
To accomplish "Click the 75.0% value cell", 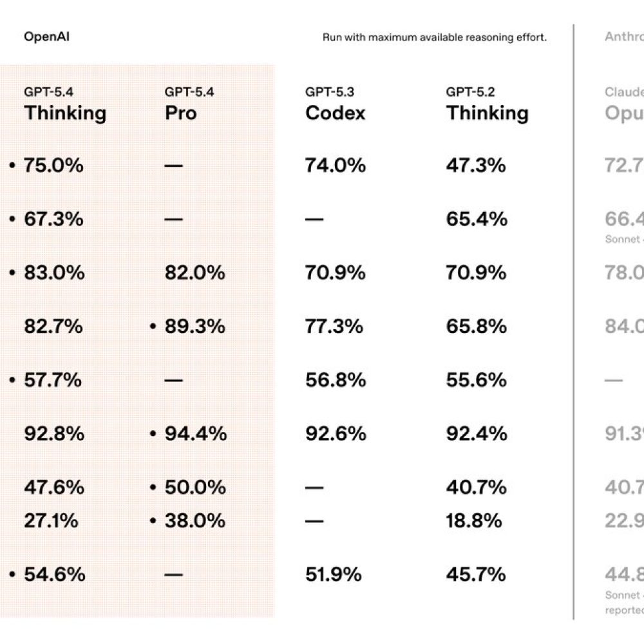I will (x=53, y=166).
